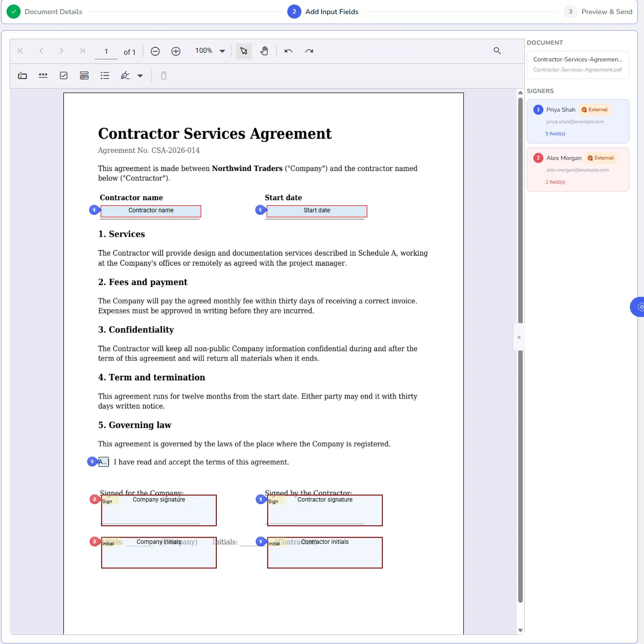This screenshot has height=644, width=644.
Task: Edit the page number input field
Action: click(106, 51)
